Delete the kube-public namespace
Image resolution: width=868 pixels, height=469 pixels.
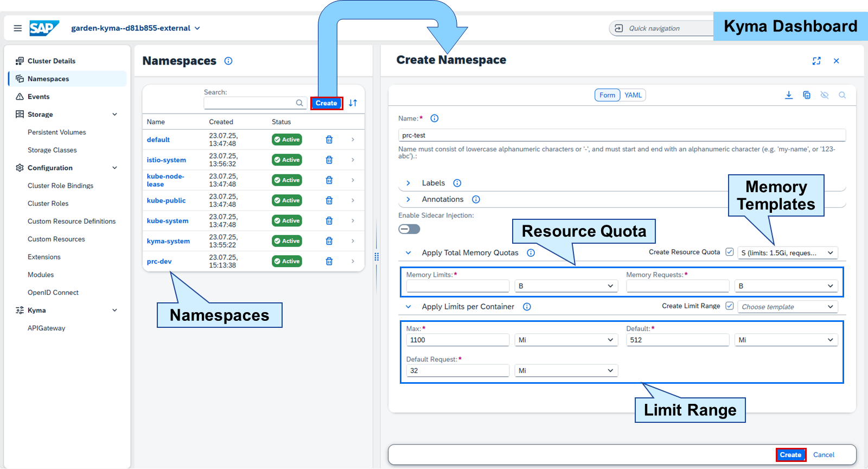coord(329,200)
